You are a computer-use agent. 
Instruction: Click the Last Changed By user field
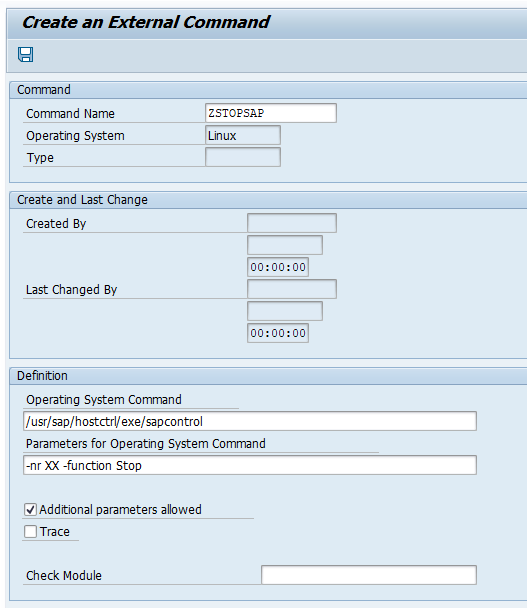pos(292,289)
